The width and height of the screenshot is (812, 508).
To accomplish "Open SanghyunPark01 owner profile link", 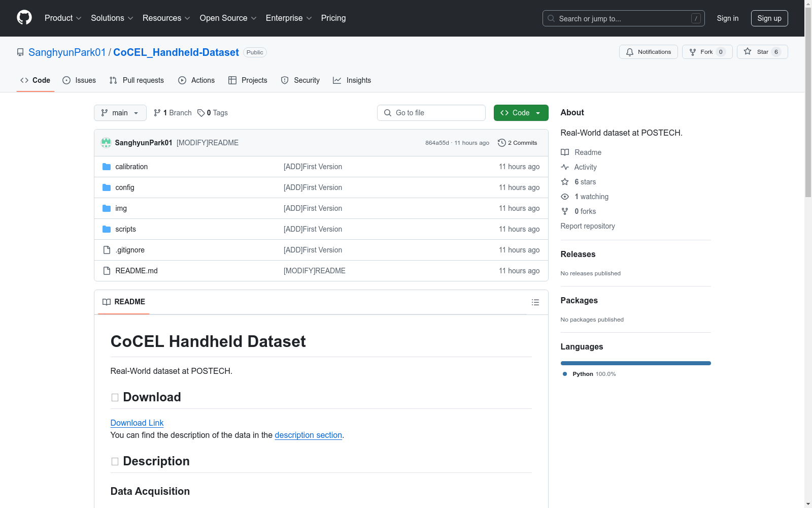I will point(67,52).
